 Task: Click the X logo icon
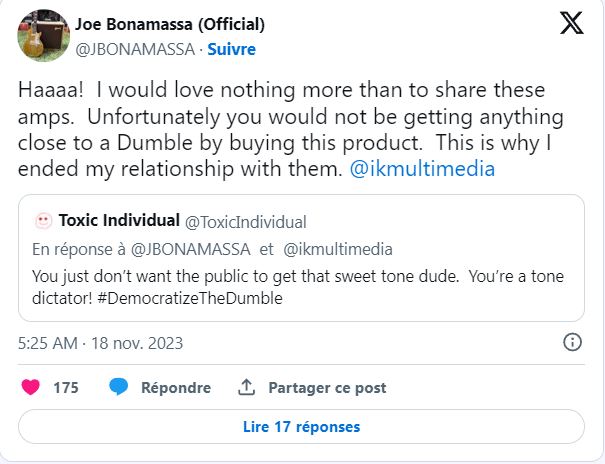coord(571,24)
